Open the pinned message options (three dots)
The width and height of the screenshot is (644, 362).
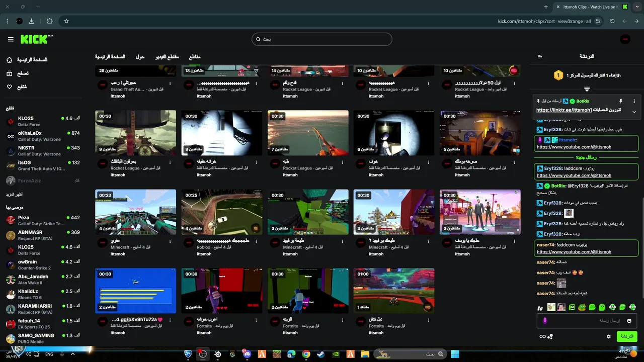[634, 101]
